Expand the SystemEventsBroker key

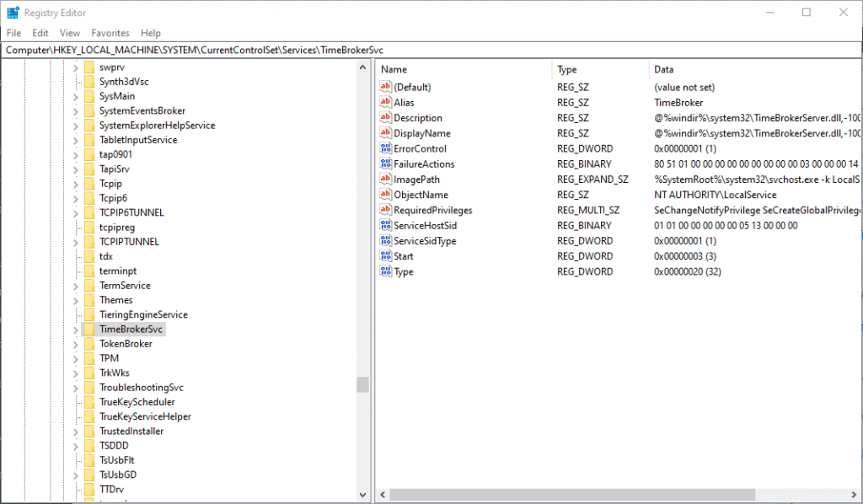[75, 111]
